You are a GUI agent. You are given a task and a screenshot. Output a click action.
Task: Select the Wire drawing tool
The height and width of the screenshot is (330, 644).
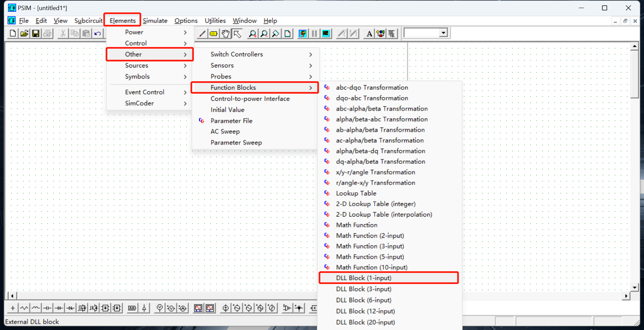202,34
